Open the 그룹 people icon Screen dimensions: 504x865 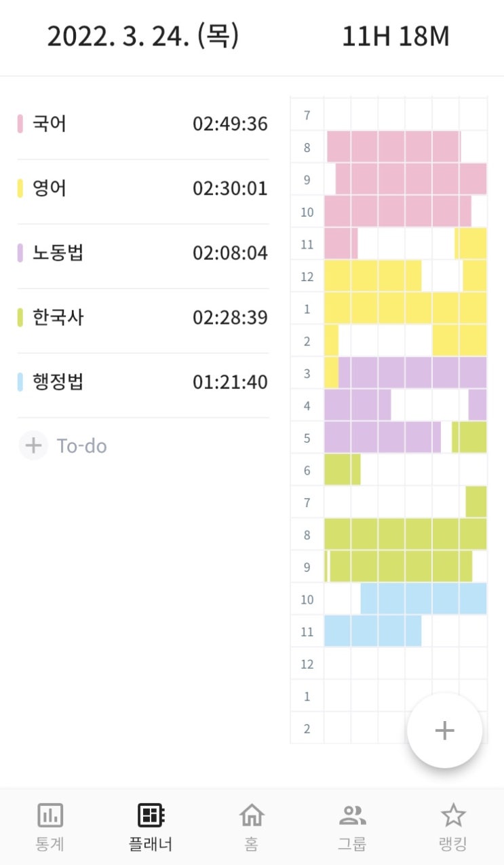[x=352, y=815]
